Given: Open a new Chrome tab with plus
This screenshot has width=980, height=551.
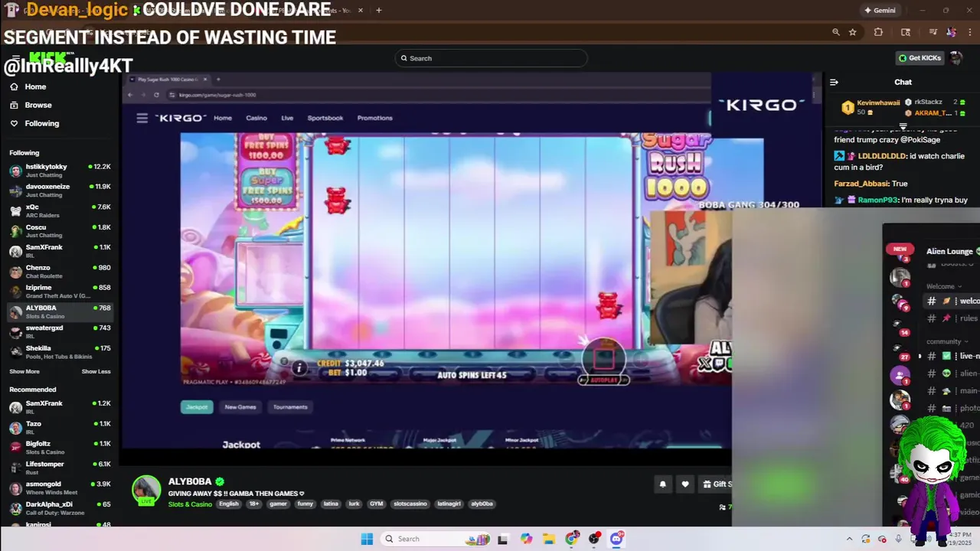Looking at the screenshot, I should [378, 10].
